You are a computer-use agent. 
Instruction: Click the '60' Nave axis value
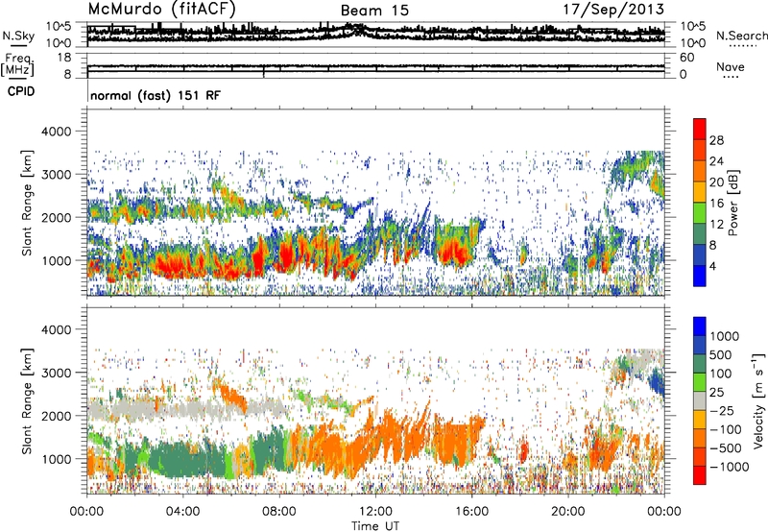tap(687, 58)
